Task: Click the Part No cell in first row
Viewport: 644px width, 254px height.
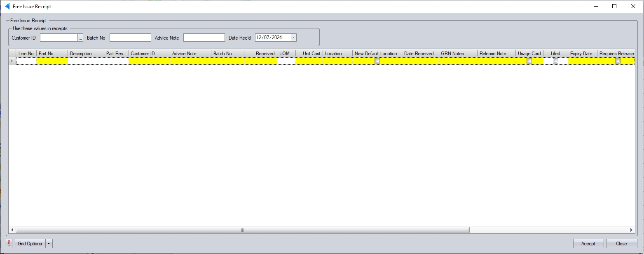Action: [x=52, y=61]
